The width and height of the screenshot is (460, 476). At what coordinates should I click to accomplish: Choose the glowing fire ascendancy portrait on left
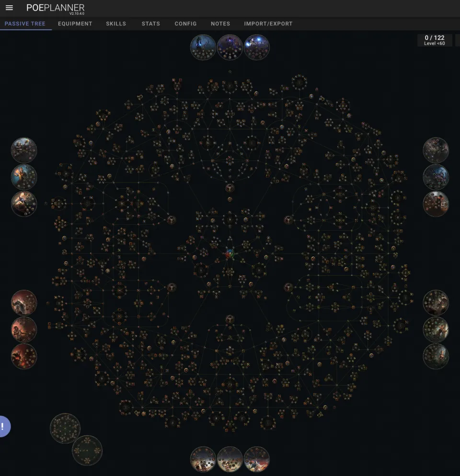pos(24,177)
